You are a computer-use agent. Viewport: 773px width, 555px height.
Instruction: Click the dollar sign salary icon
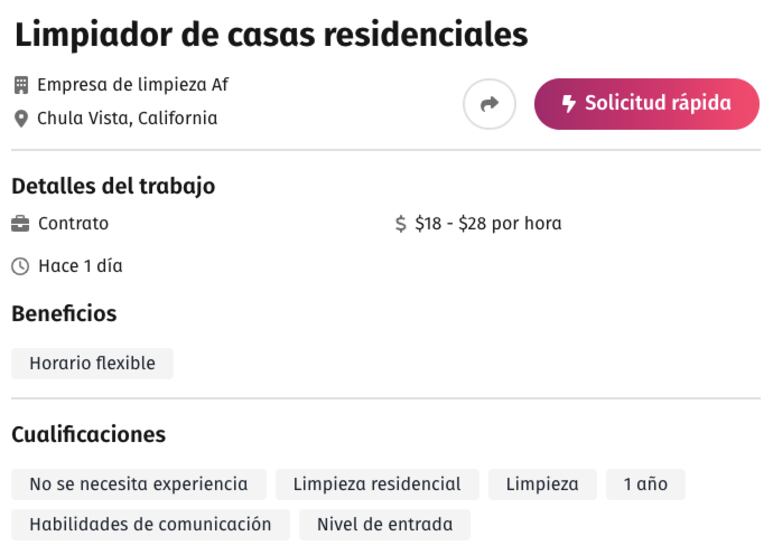pos(401,224)
